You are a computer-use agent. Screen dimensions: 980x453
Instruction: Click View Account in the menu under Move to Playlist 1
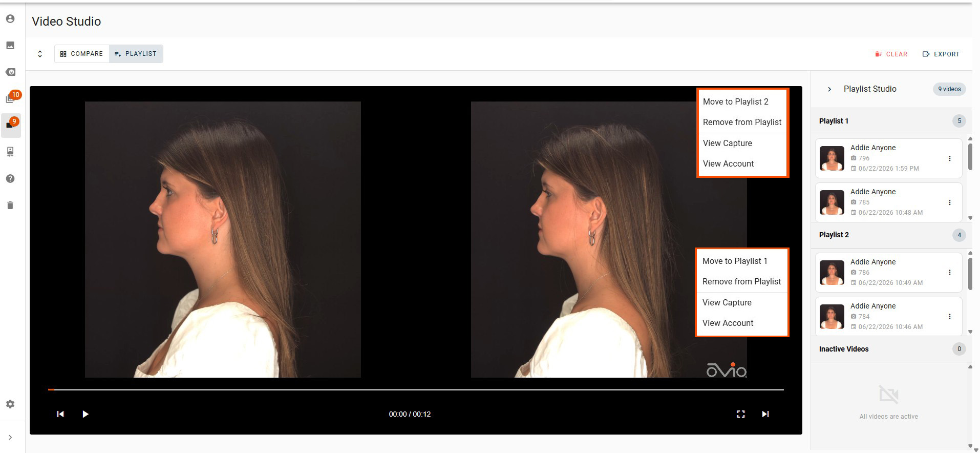(x=742, y=323)
